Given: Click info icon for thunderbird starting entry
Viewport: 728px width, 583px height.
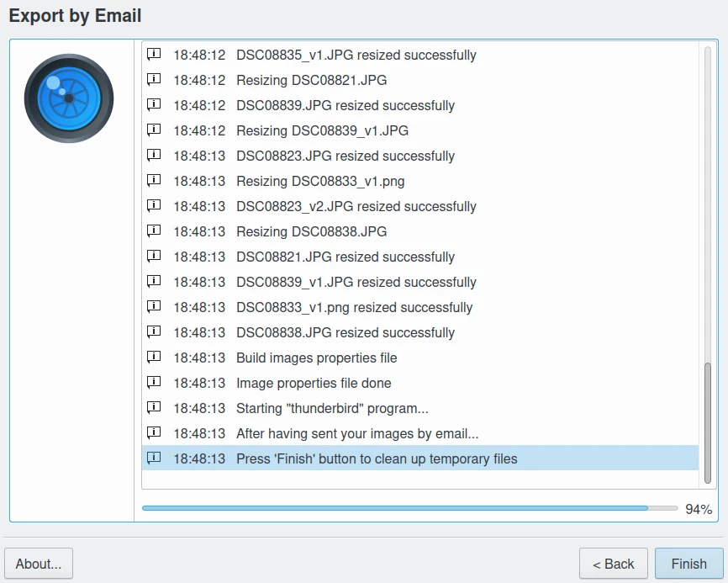Looking at the screenshot, I should click(x=154, y=408).
